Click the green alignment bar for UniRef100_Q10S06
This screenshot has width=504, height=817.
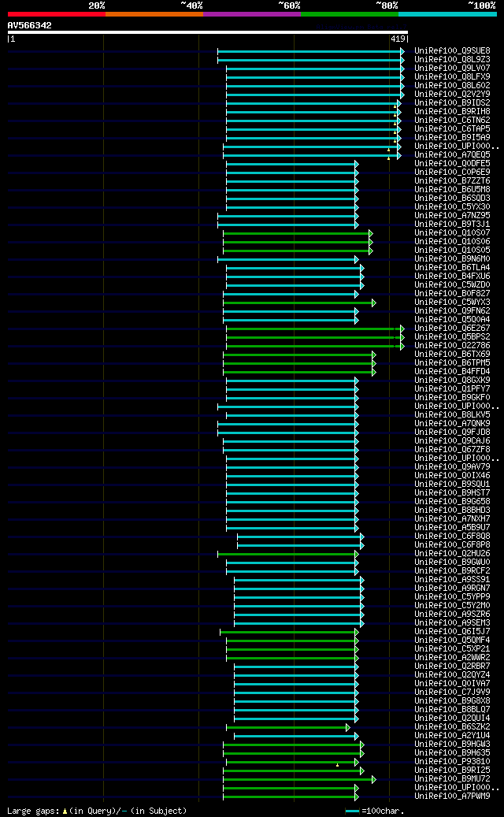[x=298, y=242]
